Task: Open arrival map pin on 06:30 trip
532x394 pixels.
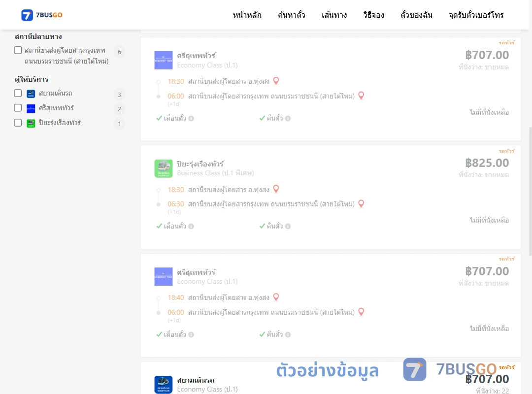Action: [362, 203]
